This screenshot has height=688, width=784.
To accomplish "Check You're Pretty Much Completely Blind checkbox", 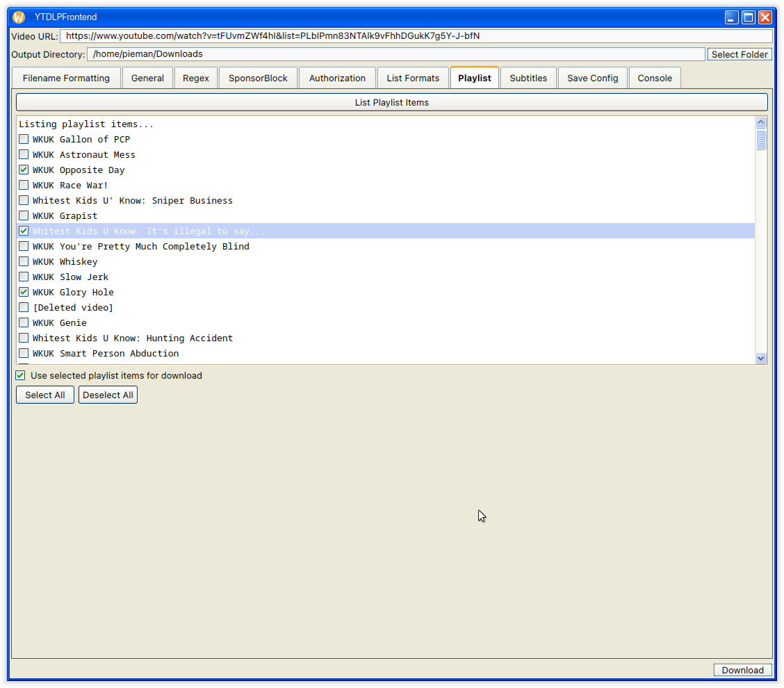I will coord(24,246).
